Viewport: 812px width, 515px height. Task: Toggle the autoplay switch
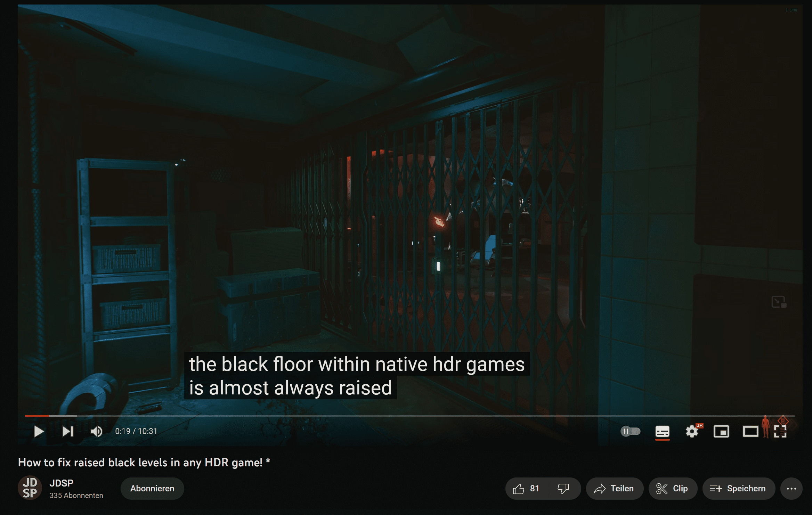point(631,432)
